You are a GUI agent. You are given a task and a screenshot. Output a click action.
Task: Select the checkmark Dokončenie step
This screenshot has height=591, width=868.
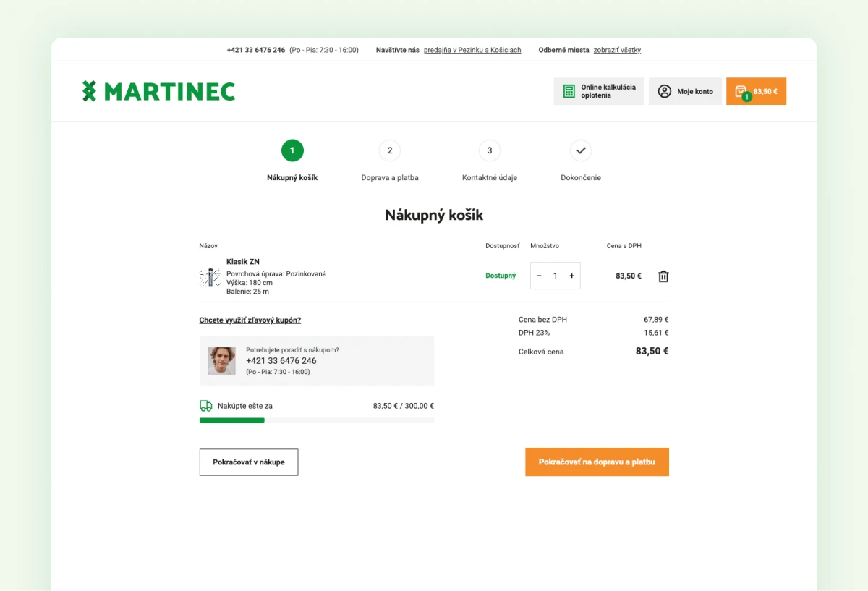click(581, 150)
